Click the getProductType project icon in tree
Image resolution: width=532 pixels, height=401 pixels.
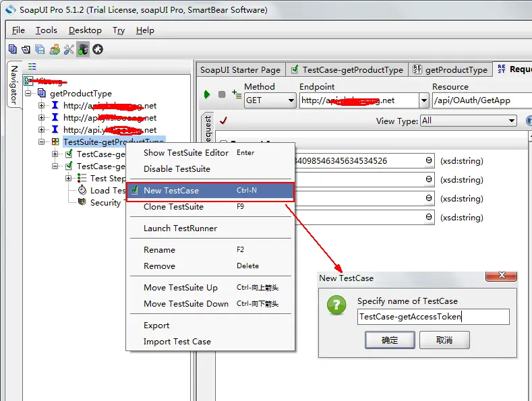point(42,93)
